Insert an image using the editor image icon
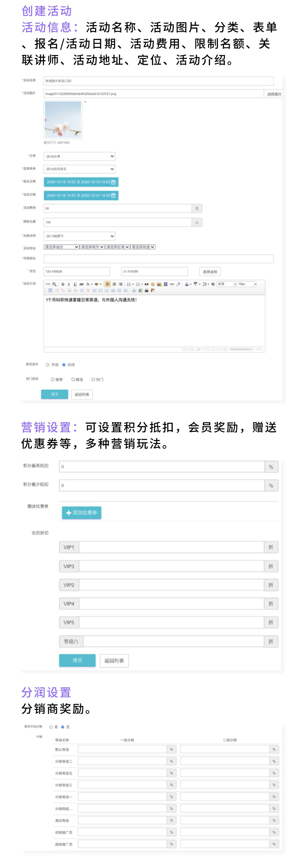The image size is (302, 868). tap(159, 284)
